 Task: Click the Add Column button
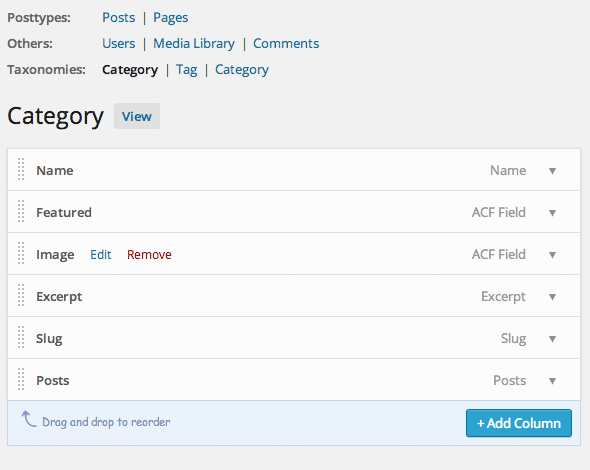pos(519,423)
